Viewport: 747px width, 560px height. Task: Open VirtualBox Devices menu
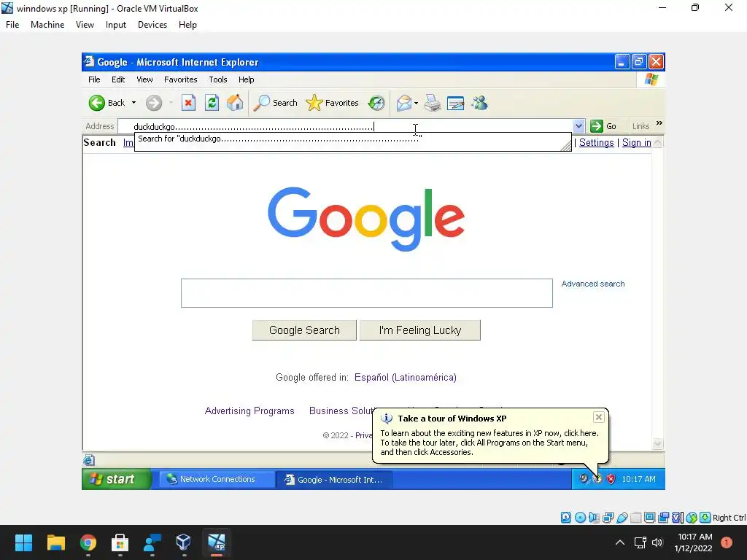(x=152, y=25)
